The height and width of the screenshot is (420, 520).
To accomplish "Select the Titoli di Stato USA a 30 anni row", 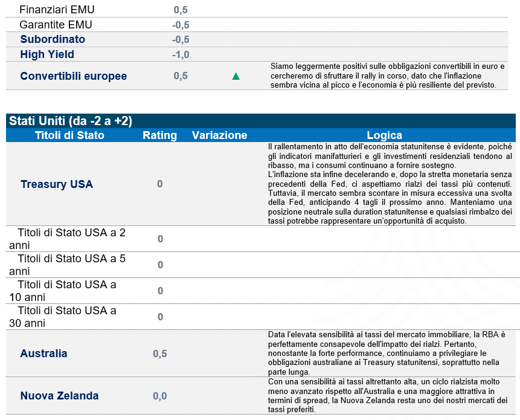I will pos(63,317).
